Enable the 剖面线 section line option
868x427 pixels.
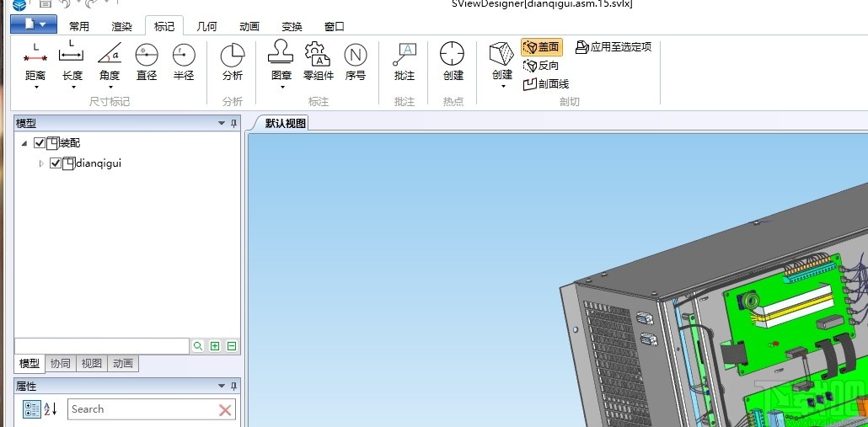tap(546, 84)
